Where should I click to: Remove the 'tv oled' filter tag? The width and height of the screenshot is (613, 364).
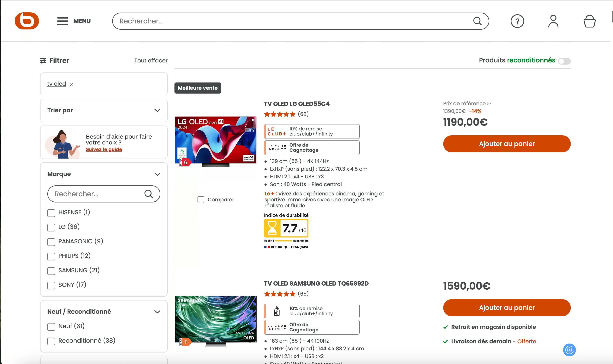click(71, 85)
